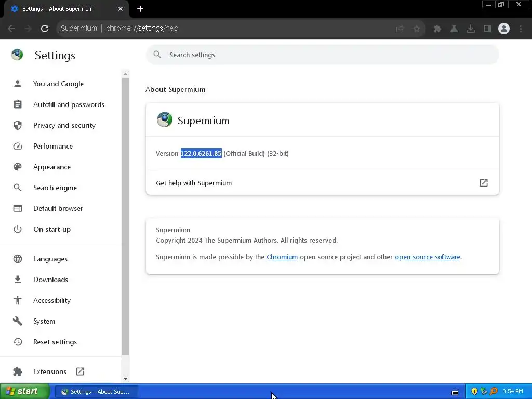Bookmark this page with the star icon
532x399 pixels.
click(x=417, y=29)
